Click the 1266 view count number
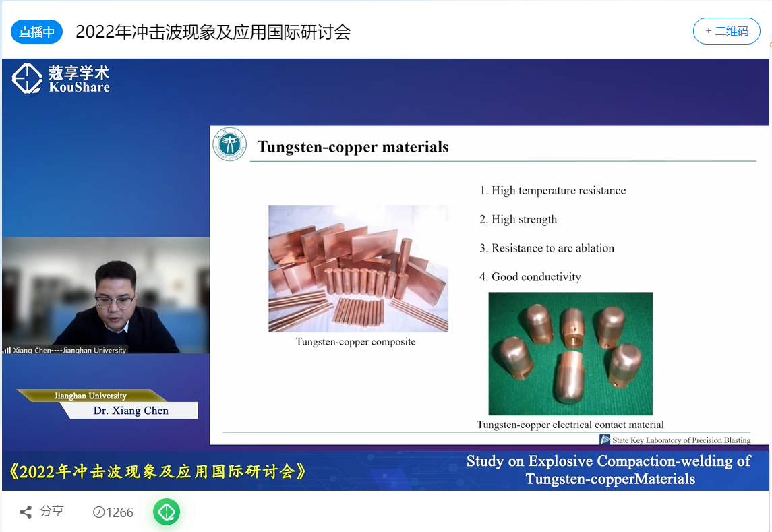 (120, 512)
